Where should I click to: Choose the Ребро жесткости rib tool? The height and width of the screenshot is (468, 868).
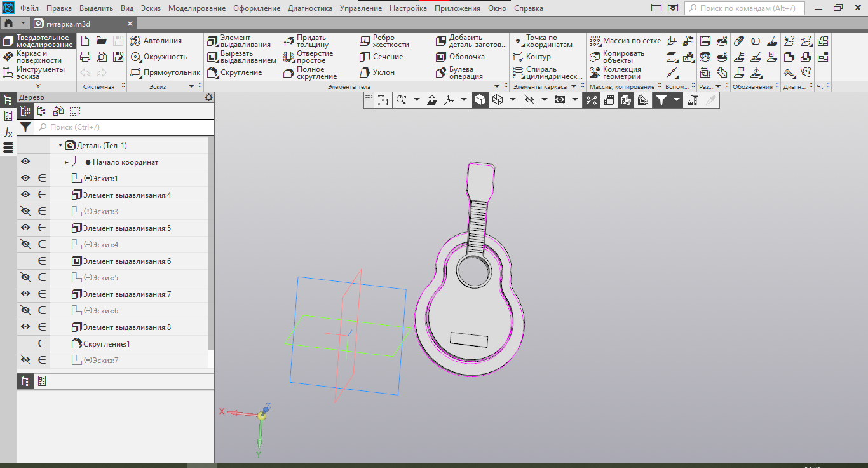384,41
